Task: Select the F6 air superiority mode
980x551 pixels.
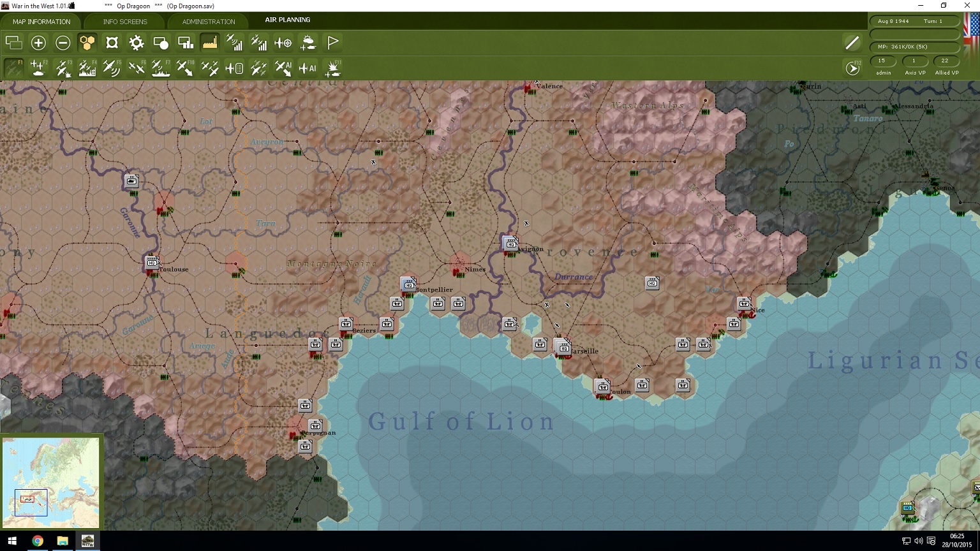Action: [x=136, y=68]
